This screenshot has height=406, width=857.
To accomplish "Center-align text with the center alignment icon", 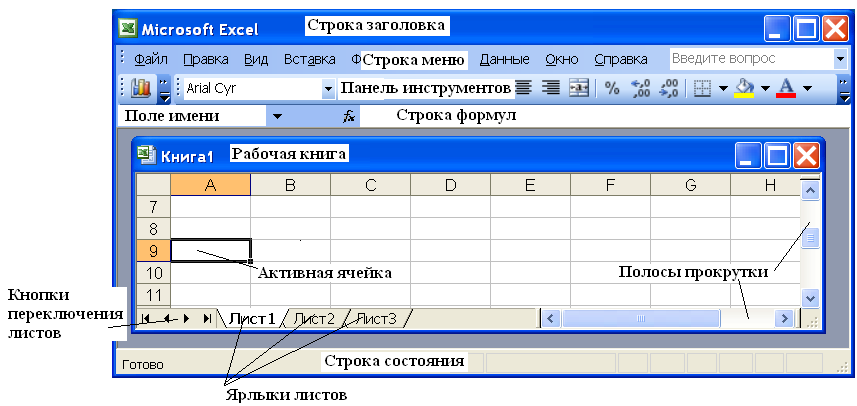I will pos(524,87).
